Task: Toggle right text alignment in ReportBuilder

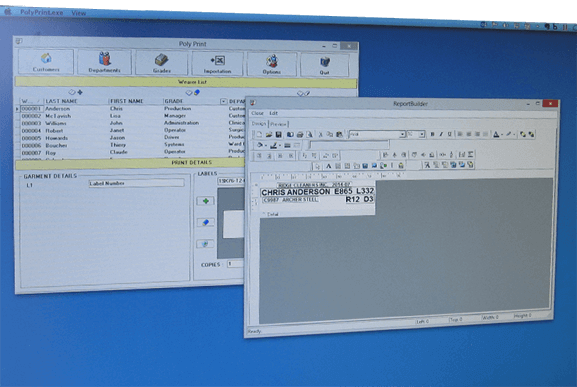Action: tap(477, 134)
